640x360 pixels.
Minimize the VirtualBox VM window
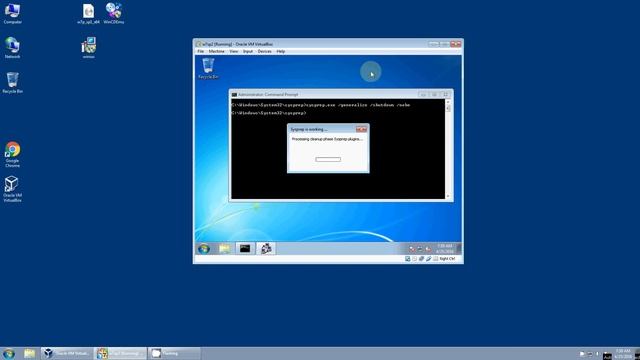pyautogui.click(x=433, y=44)
